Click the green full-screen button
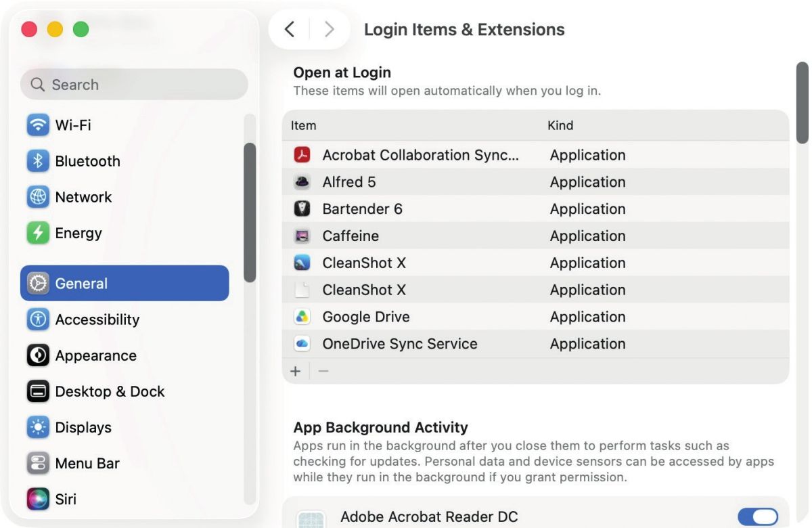812x528 pixels. point(81,29)
